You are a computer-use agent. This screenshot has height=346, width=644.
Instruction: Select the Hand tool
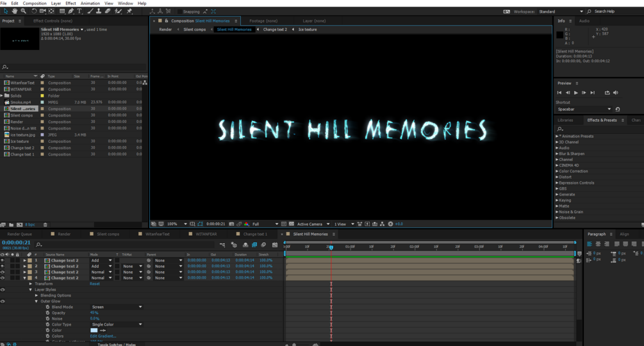pos(15,11)
